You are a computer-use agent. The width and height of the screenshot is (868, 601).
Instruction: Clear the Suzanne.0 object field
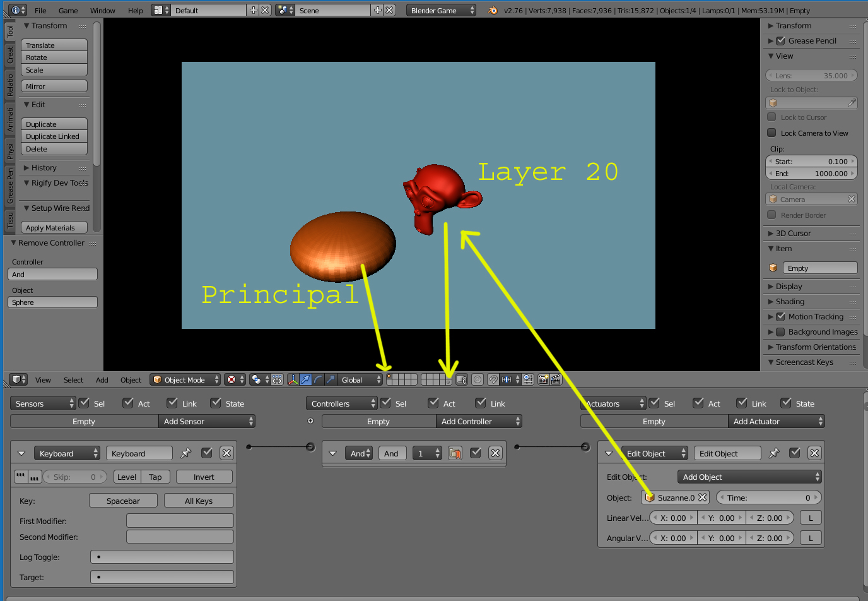(x=703, y=497)
